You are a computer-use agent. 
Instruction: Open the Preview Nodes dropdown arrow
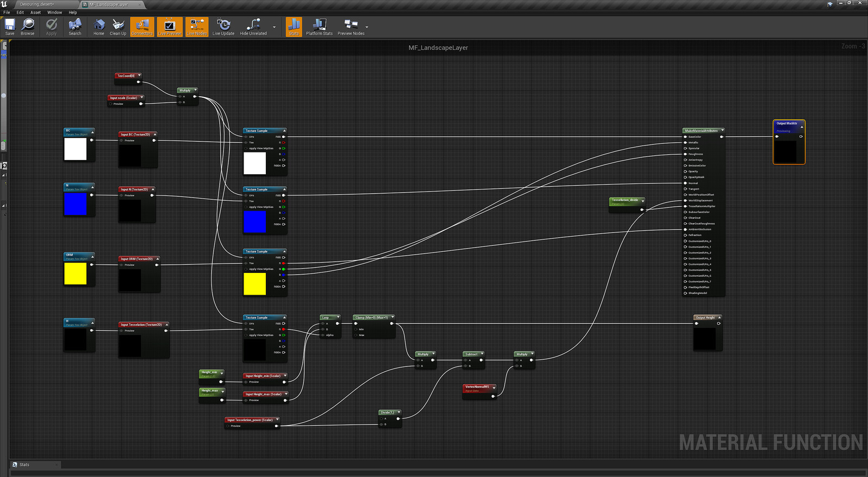[x=367, y=27]
